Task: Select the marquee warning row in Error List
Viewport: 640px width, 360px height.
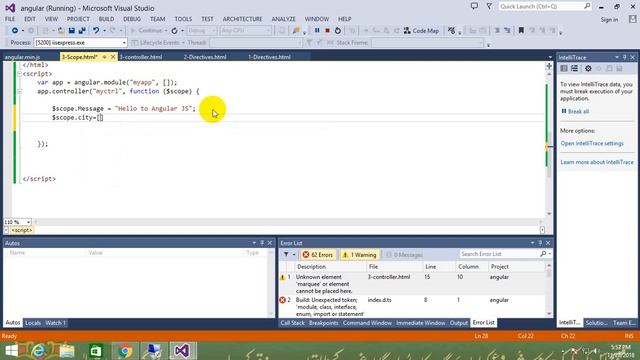Action: [412, 284]
